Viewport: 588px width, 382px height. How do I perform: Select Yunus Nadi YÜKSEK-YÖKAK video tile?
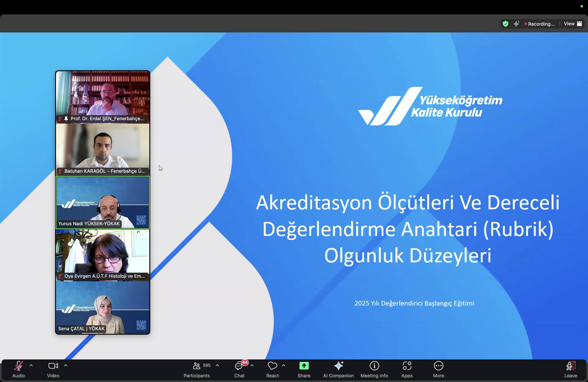(x=102, y=202)
